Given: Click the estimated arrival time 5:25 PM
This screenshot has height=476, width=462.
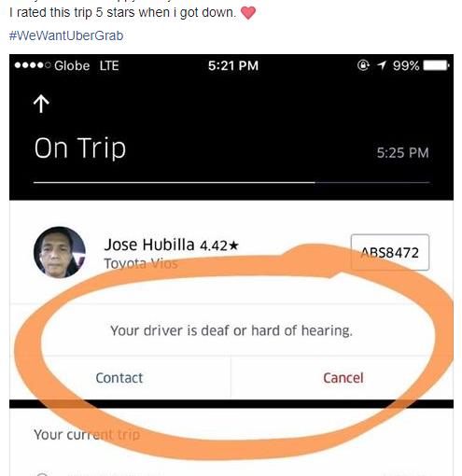Looking at the screenshot, I should 402,153.
